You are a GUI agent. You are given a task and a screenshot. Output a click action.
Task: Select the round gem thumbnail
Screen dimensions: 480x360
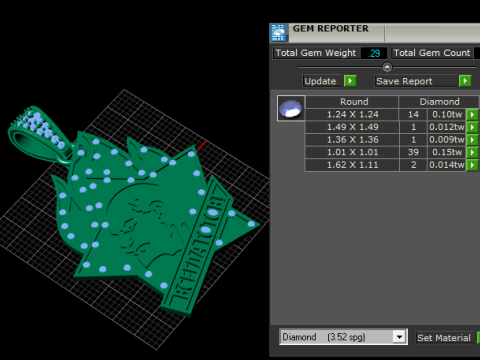[x=291, y=108]
